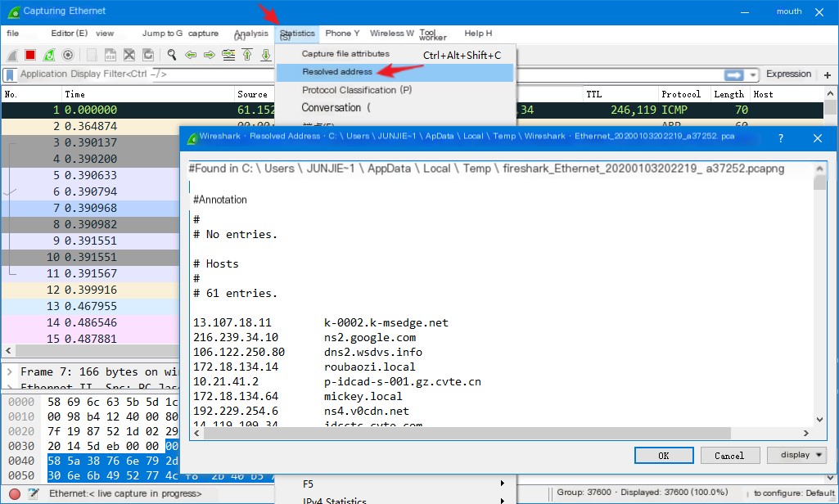Viewport: 839px width, 504px height.
Task: Open the view menu
Action: [x=105, y=34]
